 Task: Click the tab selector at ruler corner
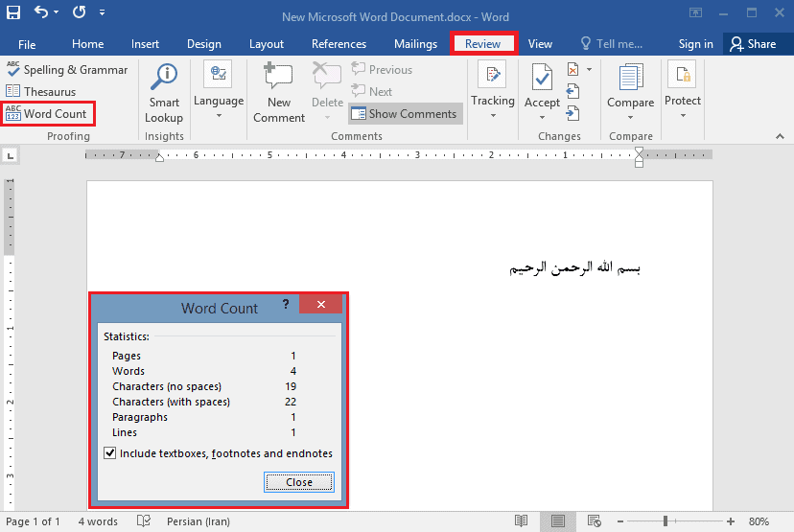(11, 155)
